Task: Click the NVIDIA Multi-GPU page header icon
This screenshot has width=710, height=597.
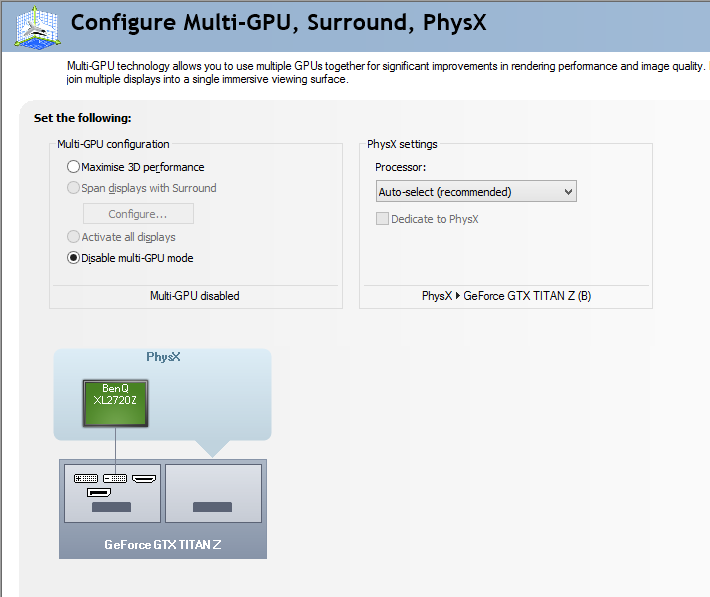Action: pos(36,26)
